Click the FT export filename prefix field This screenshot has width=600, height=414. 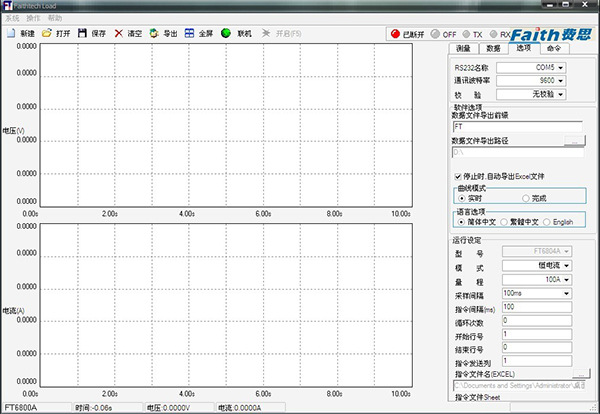518,127
